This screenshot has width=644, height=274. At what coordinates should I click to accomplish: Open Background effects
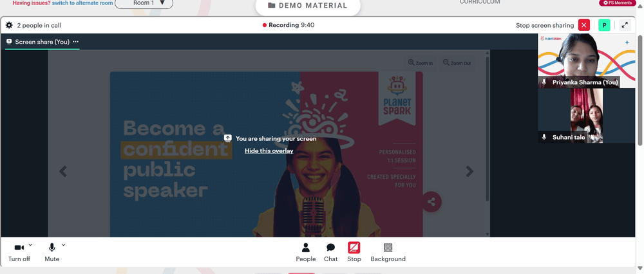pyautogui.click(x=388, y=252)
